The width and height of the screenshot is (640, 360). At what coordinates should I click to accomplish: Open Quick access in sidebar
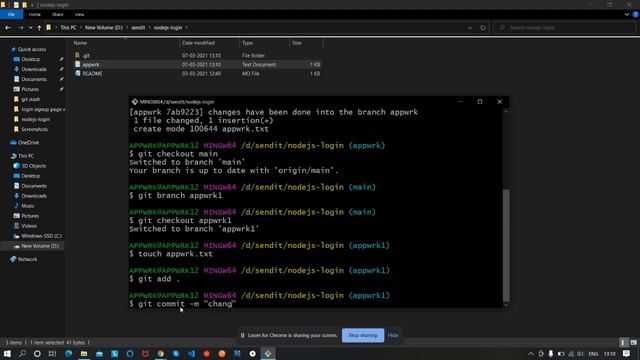[31, 49]
